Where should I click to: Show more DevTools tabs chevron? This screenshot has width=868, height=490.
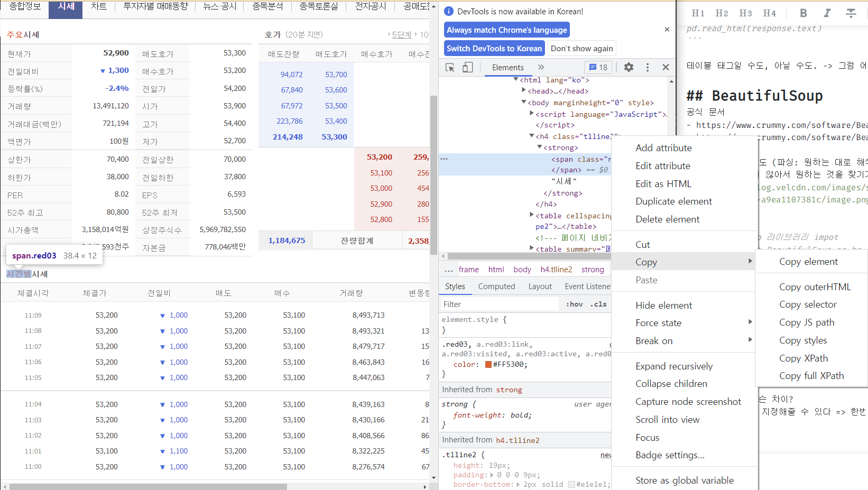[541, 67]
